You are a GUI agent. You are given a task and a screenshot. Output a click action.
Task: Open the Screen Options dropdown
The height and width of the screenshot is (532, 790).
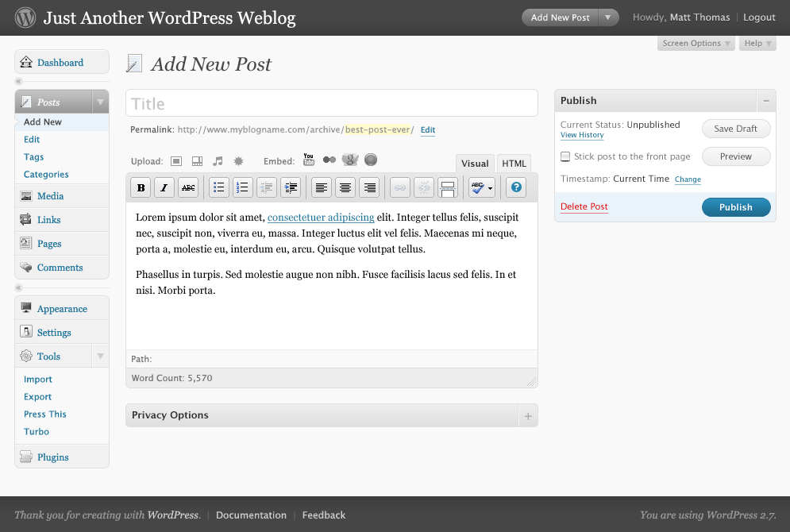(696, 44)
